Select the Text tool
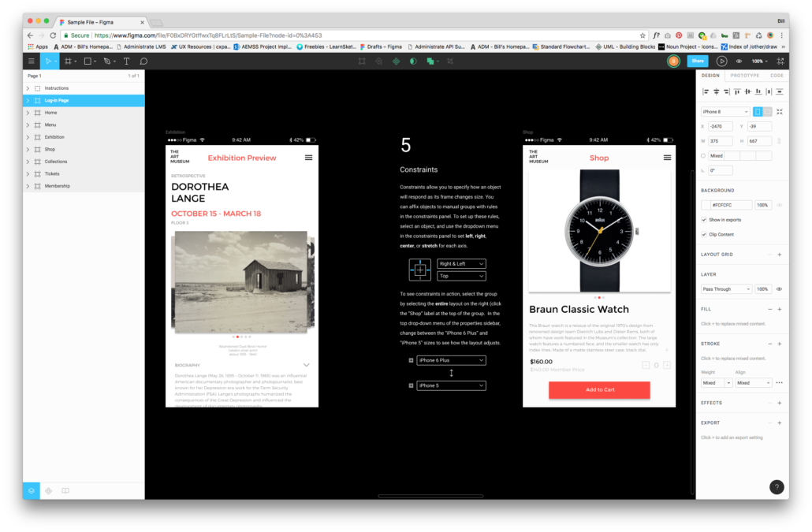This screenshot has width=812, height=532. coord(126,61)
